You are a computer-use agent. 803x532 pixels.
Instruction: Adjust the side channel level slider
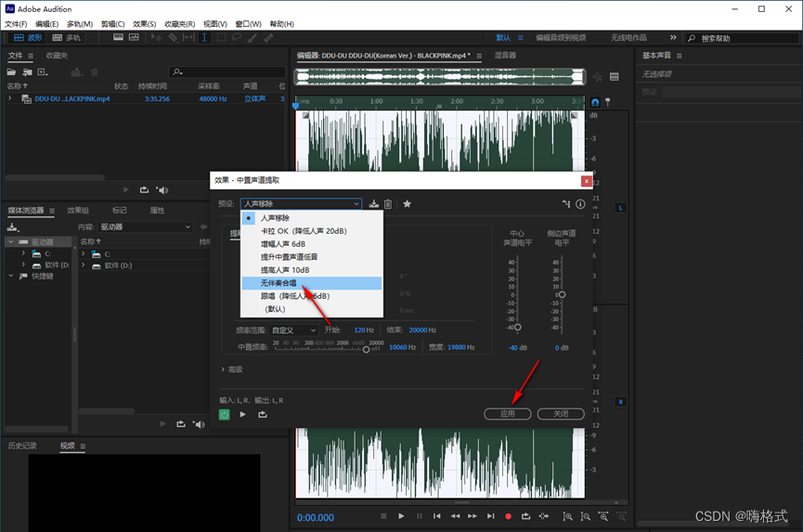(x=562, y=294)
